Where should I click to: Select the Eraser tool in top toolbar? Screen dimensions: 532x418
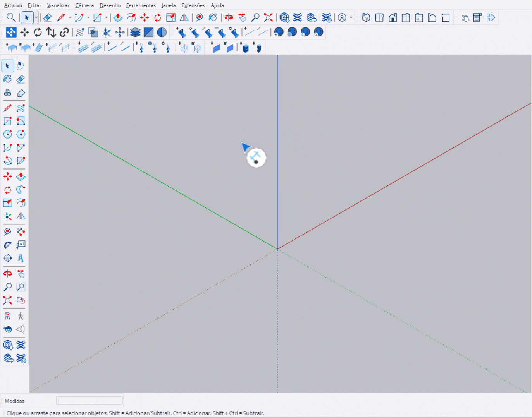pyautogui.click(x=47, y=18)
